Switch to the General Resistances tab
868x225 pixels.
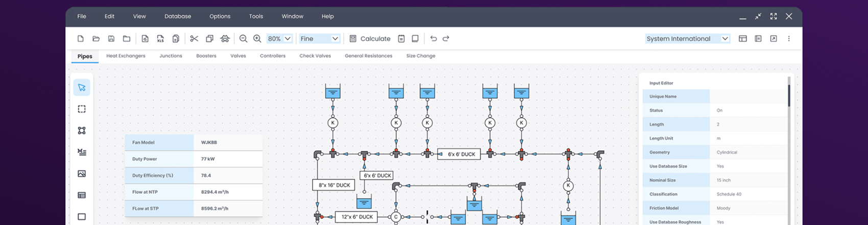tap(369, 56)
